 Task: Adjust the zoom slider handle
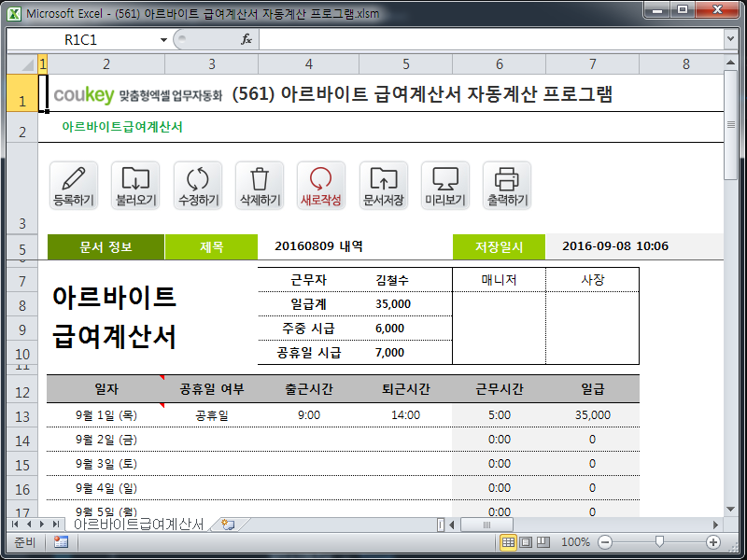[x=659, y=541]
